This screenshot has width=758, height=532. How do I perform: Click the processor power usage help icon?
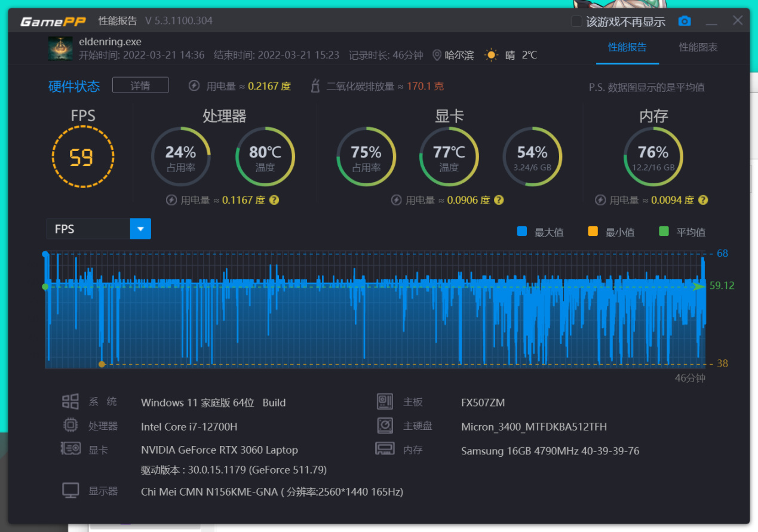(274, 200)
